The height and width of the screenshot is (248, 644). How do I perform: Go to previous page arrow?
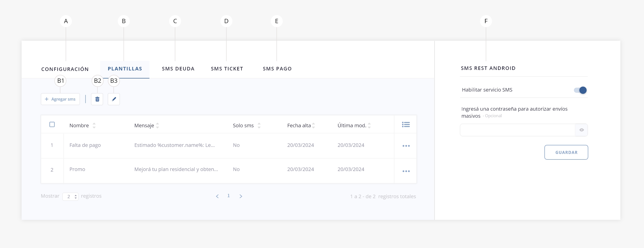point(217,196)
